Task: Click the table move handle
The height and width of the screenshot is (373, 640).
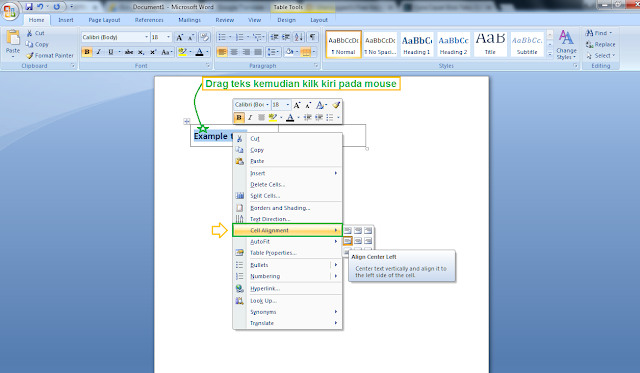Action: (x=187, y=121)
